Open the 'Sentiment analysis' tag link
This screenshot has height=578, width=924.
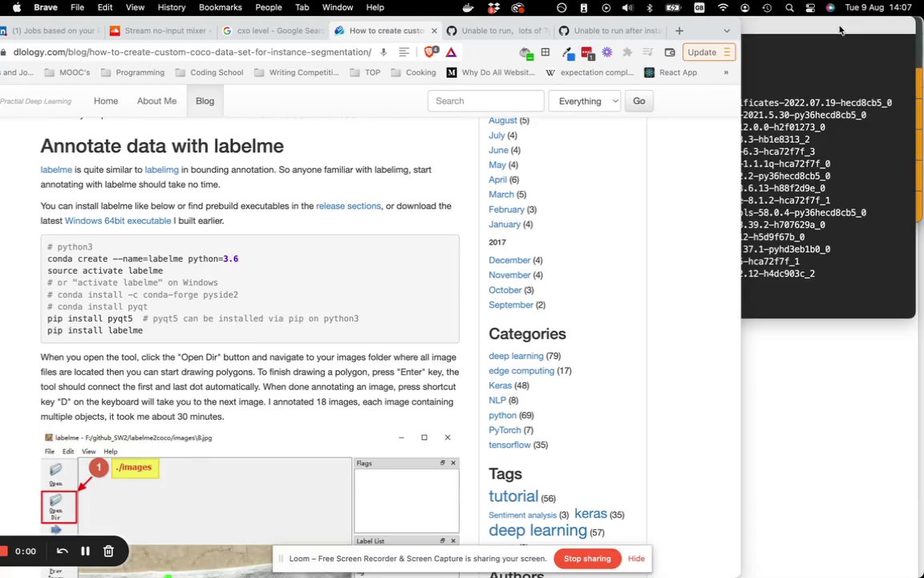[522, 515]
